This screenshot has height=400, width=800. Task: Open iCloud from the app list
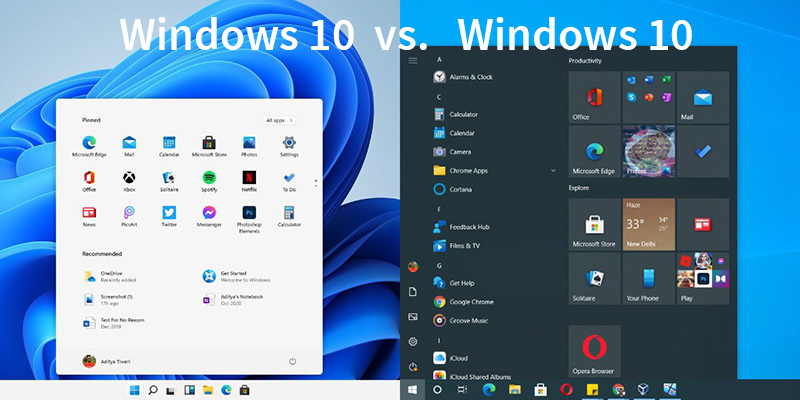pos(451,358)
